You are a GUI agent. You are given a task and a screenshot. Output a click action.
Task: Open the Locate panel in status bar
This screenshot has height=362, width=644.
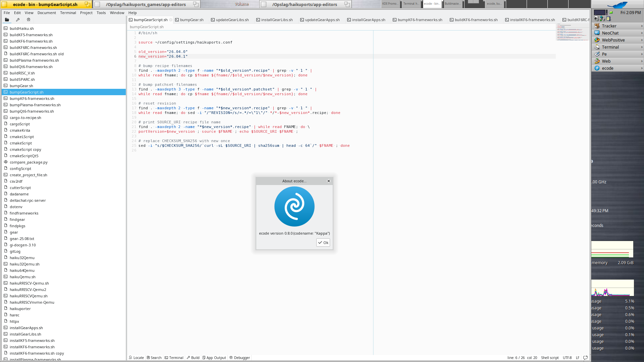click(136, 358)
